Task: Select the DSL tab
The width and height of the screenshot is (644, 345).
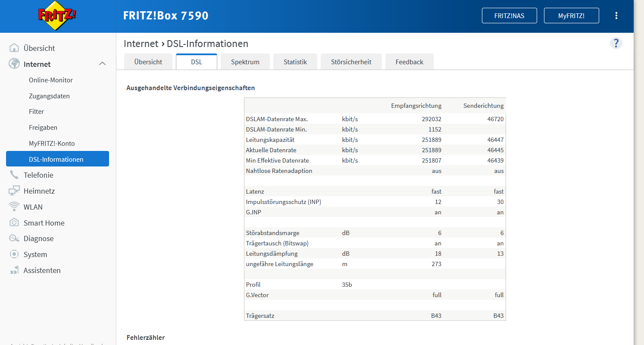Action: (x=197, y=62)
